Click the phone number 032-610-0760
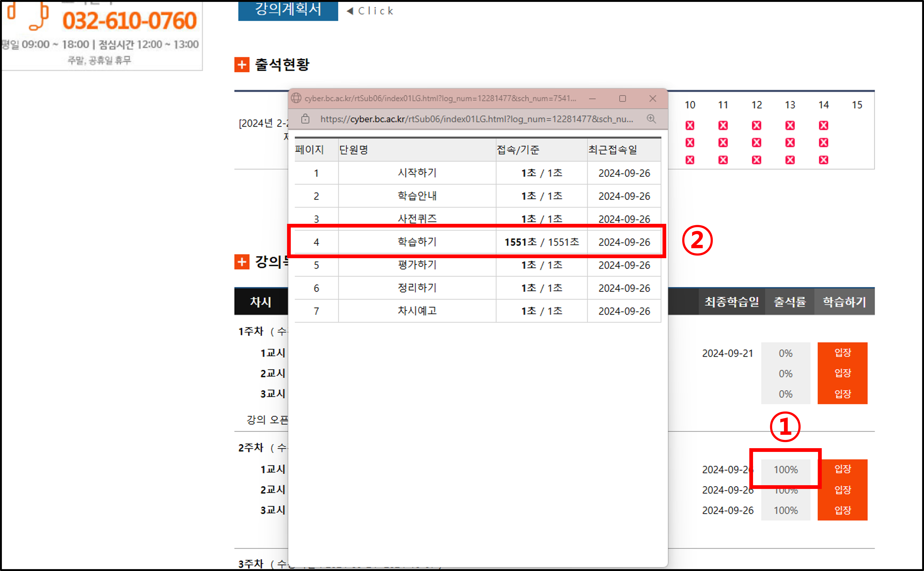The image size is (924, 571). pos(129,21)
